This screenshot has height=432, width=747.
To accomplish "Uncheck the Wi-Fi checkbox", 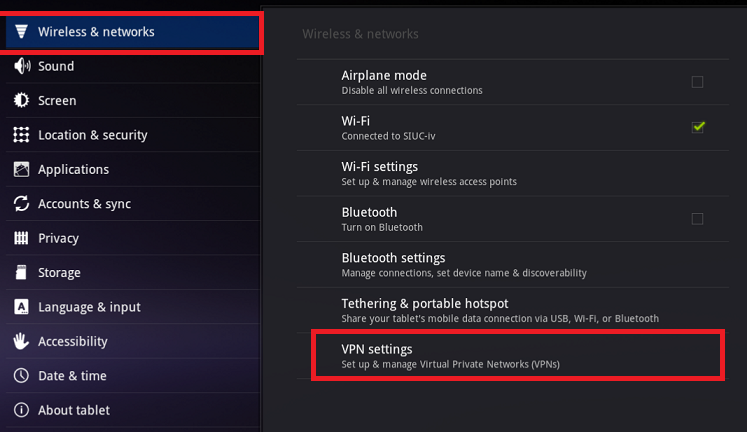I will pos(698,126).
